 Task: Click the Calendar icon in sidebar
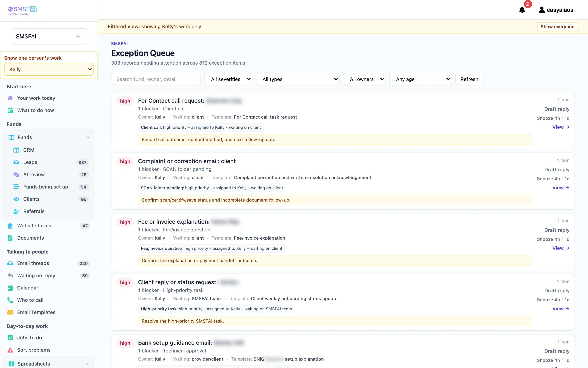click(x=10, y=288)
